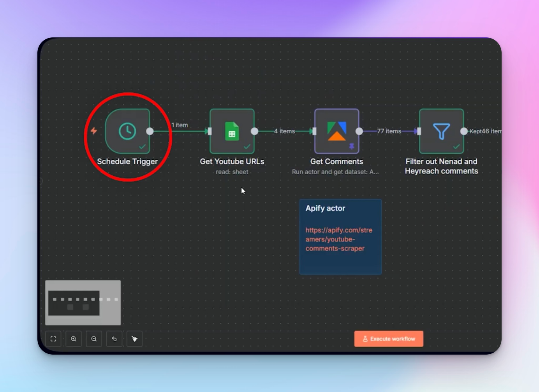Click Get Comments output connector dot
539x392 pixels.
tap(359, 131)
